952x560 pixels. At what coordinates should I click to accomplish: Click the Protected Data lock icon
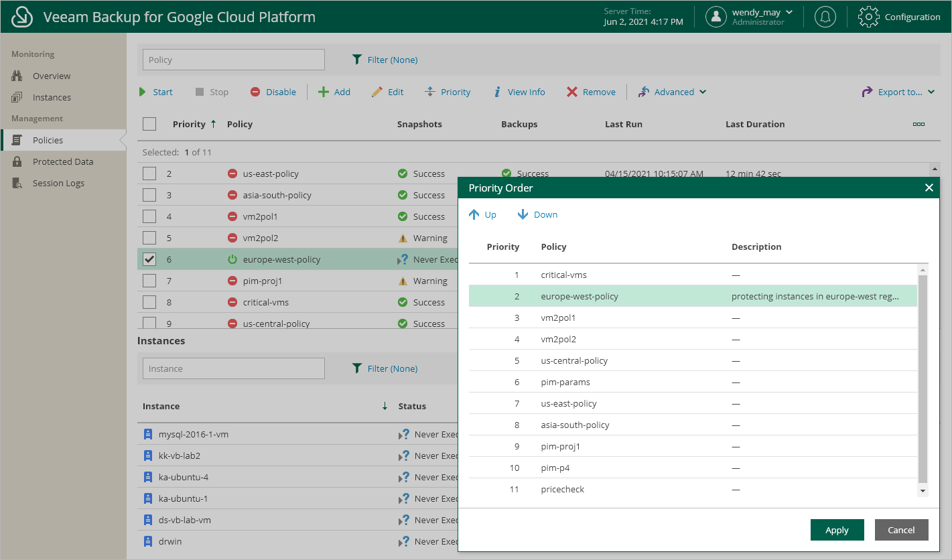(17, 161)
